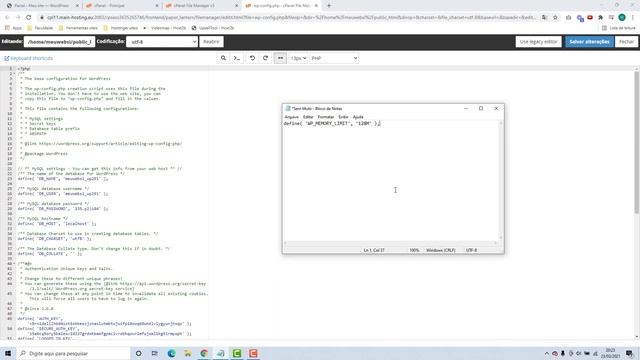Open Editar menu in Bloco de Notas
Screen dimensions: 640x360
308,117
